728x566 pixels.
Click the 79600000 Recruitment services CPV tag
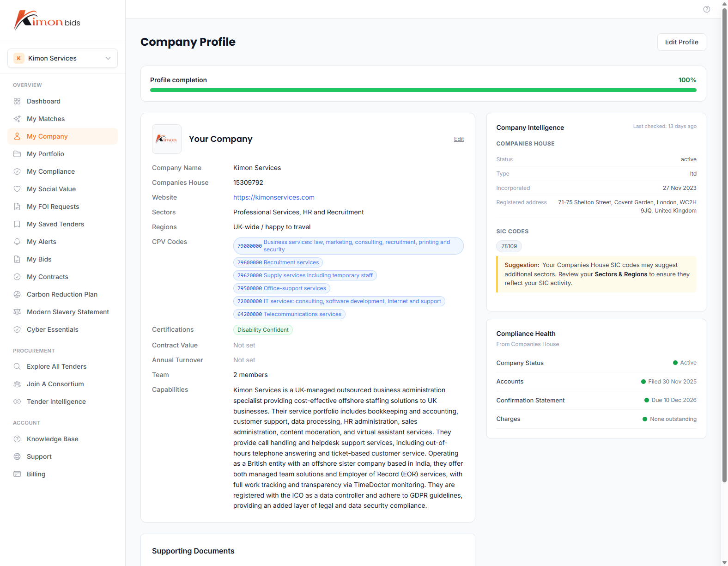click(x=278, y=262)
